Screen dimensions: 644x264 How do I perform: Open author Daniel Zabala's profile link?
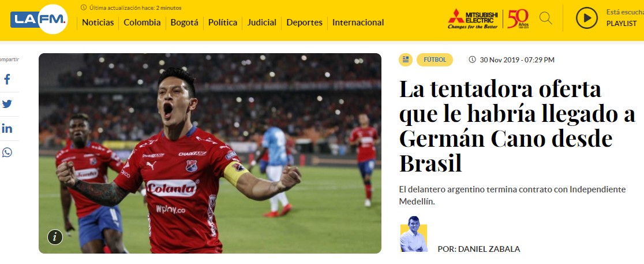478,249
